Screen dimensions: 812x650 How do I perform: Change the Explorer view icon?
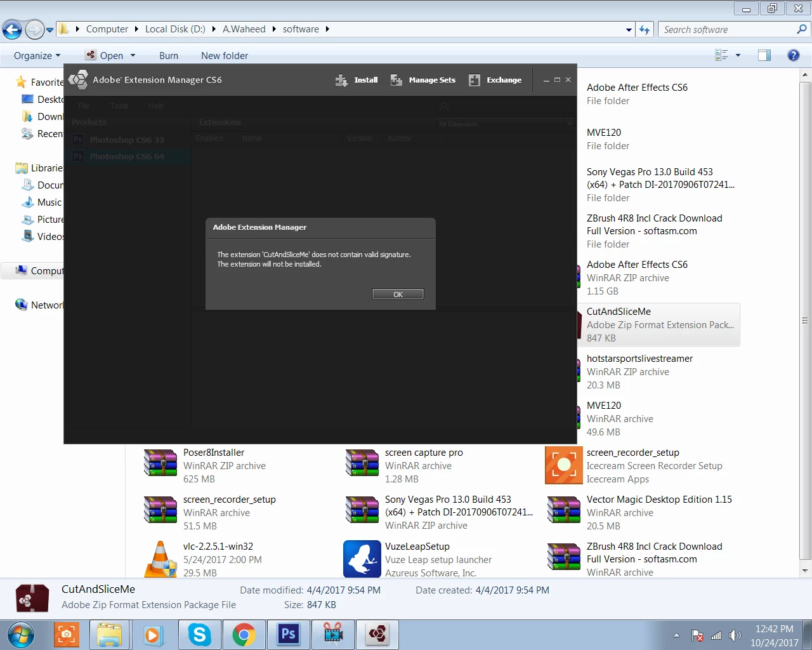721,56
